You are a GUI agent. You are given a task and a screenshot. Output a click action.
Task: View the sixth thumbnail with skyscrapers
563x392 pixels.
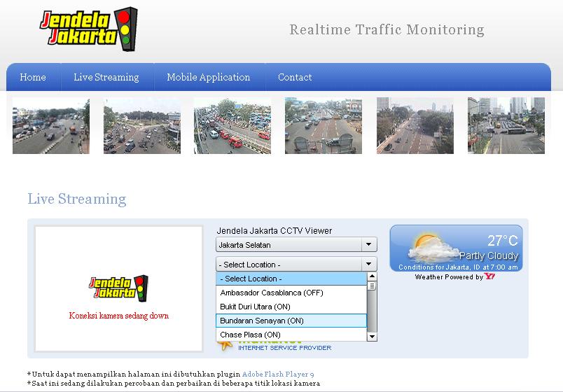click(x=506, y=126)
